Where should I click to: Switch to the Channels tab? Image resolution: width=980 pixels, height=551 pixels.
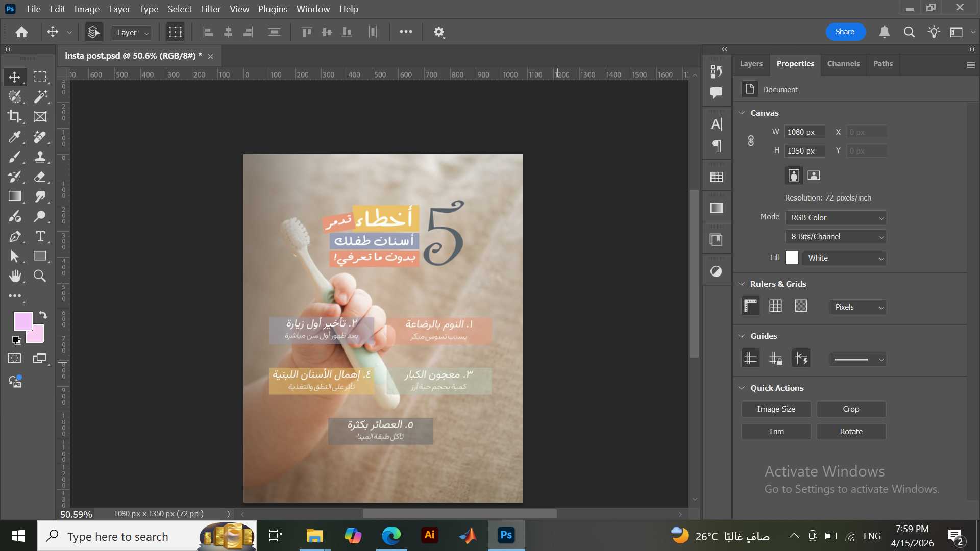click(843, 64)
